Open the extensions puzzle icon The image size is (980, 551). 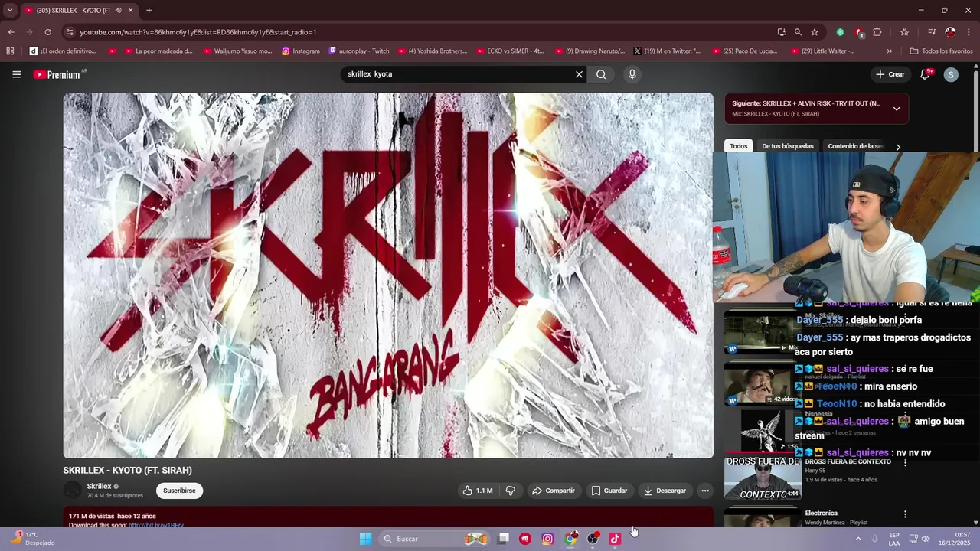coord(877,32)
